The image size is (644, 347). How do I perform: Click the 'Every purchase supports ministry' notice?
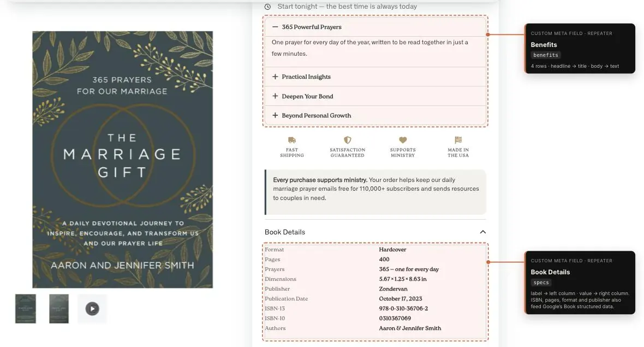375,192
